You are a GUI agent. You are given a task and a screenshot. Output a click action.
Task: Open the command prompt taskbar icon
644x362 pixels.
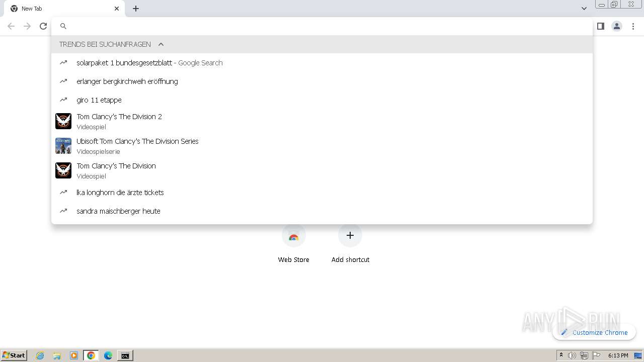tap(125, 355)
